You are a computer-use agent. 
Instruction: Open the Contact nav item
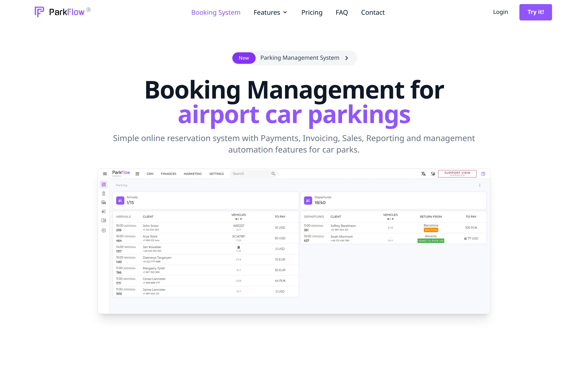point(373,12)
